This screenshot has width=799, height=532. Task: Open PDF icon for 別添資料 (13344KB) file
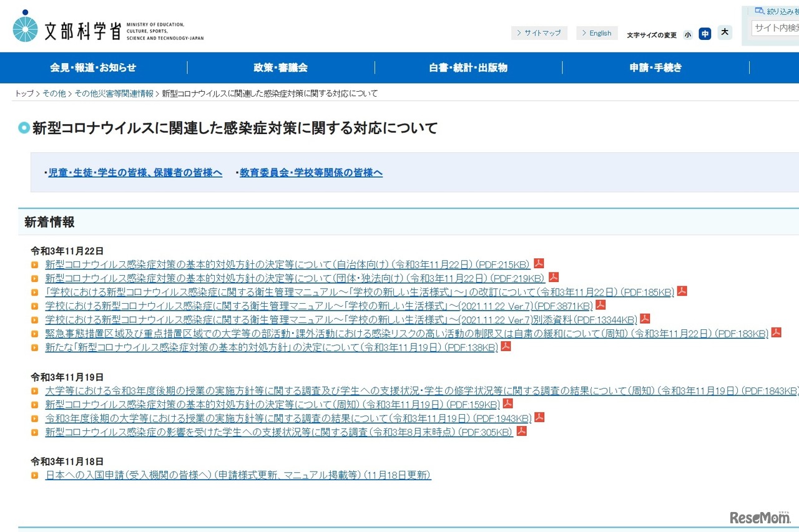point(645,319)
